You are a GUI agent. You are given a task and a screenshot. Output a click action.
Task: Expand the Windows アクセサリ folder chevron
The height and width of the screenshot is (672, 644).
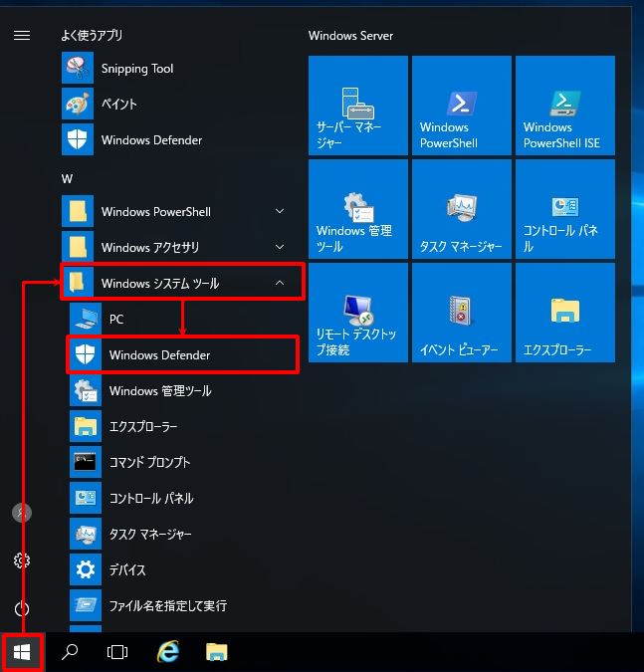(x=280, y=247)
